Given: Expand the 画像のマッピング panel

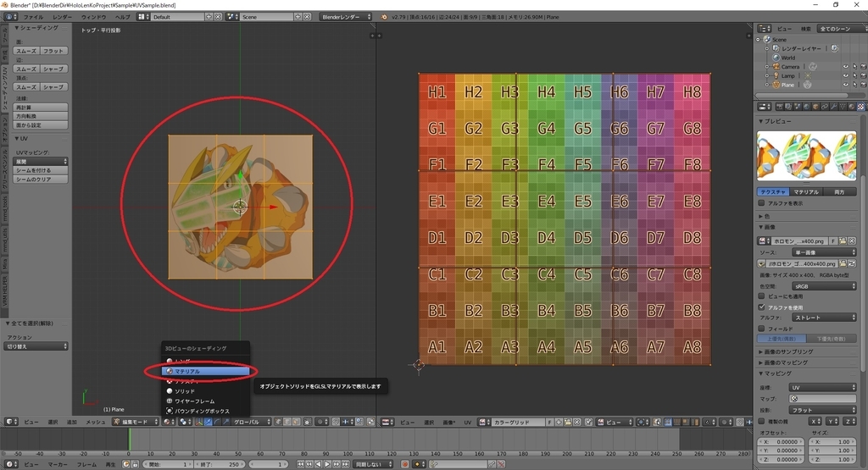Looking at the screenshot, I should [782, 362].
